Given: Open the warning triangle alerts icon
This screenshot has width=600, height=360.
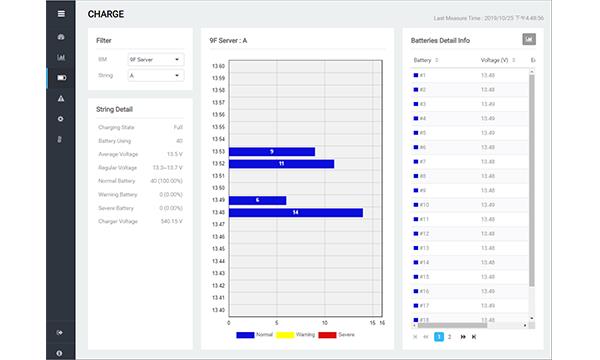Looking at the screenshot, I should click(x=61, y=99).
